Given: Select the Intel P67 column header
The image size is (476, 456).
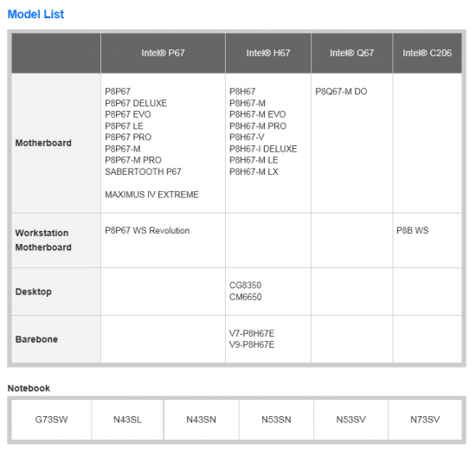Looking at the screenshot, I should click(x=163, y=53).
